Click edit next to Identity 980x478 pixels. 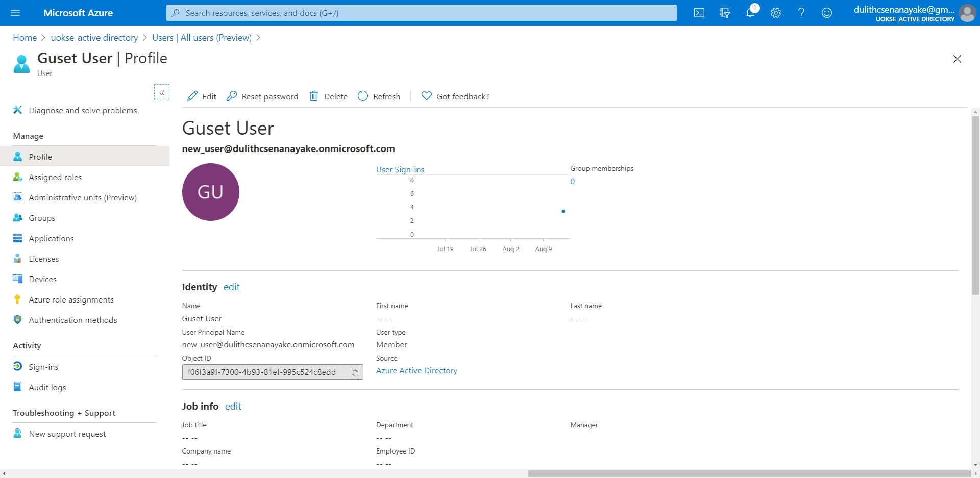(x=232, y=287)
